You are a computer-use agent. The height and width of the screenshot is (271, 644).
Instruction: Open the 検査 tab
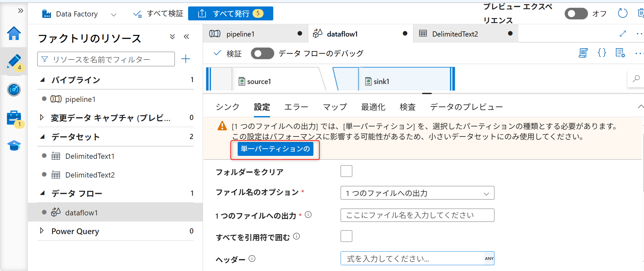tap(408, 107)
